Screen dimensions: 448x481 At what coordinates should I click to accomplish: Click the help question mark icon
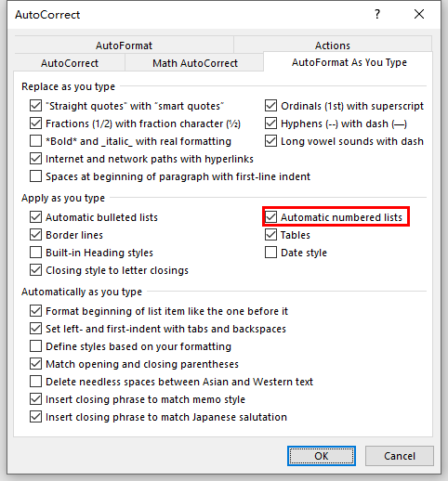(x=377, y=14)
